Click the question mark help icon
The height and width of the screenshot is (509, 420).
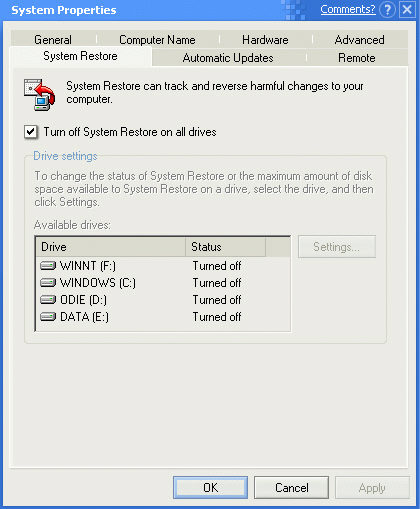pyautogui.click(x=387, y=10)
